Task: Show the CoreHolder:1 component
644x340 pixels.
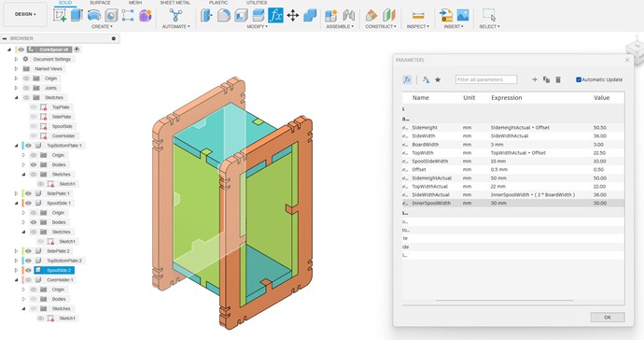Action: click(x=28, y=279)
